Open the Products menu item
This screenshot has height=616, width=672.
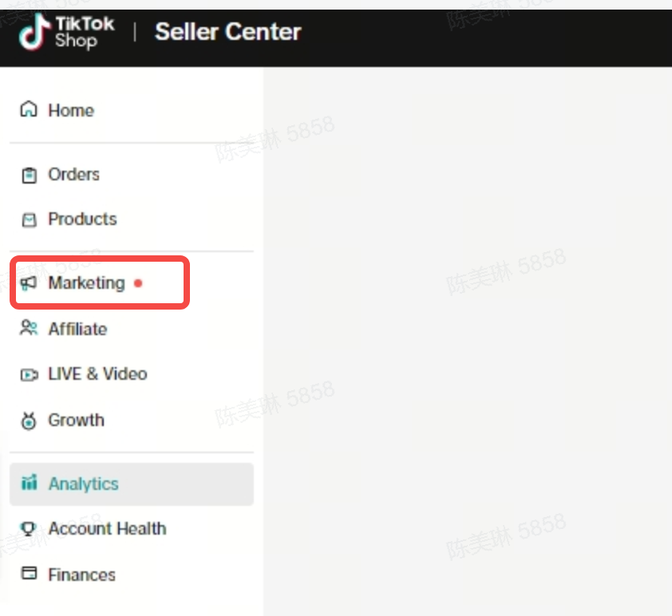click(x=82, y=219)
